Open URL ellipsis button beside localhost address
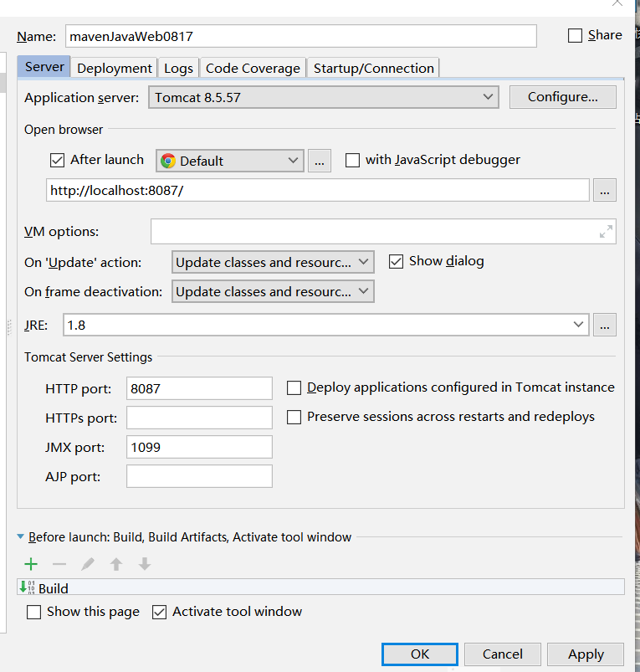Viewport: 640px width, 672px height. [x=604, y=190]
